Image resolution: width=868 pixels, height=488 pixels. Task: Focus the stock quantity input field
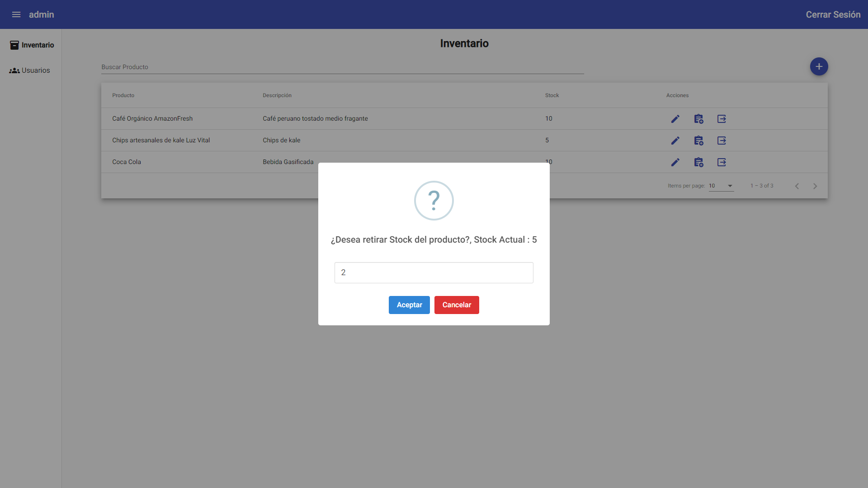click(x=434, y=272)
